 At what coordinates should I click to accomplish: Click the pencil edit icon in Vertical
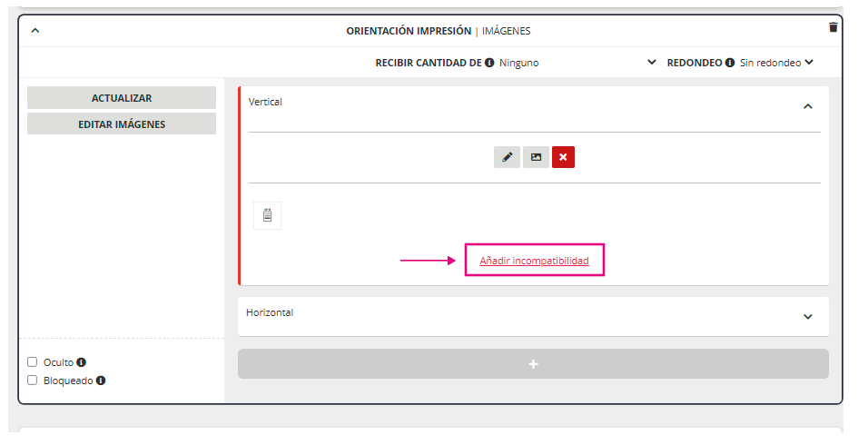coord(507,157)
